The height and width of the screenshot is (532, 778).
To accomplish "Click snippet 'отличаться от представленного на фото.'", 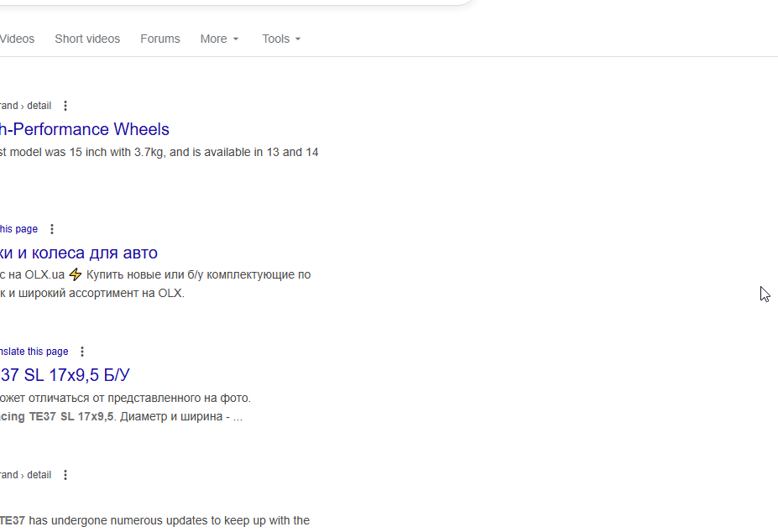I will pos(139,398).
